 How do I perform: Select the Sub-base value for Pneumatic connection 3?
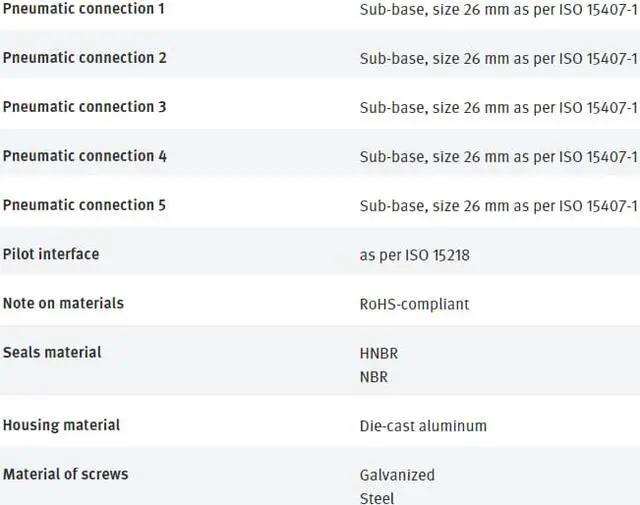pos(498,107)
